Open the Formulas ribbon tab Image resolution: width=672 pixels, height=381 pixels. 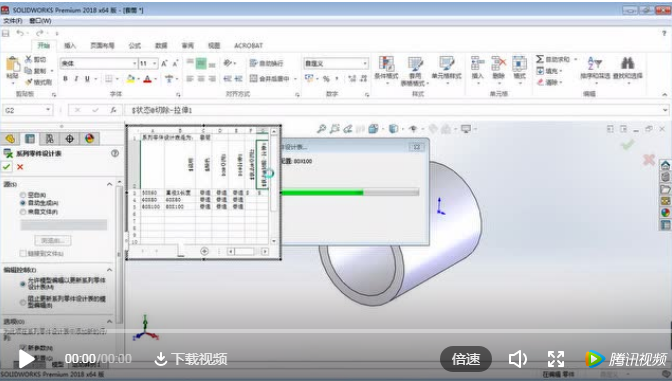[135, 45]
